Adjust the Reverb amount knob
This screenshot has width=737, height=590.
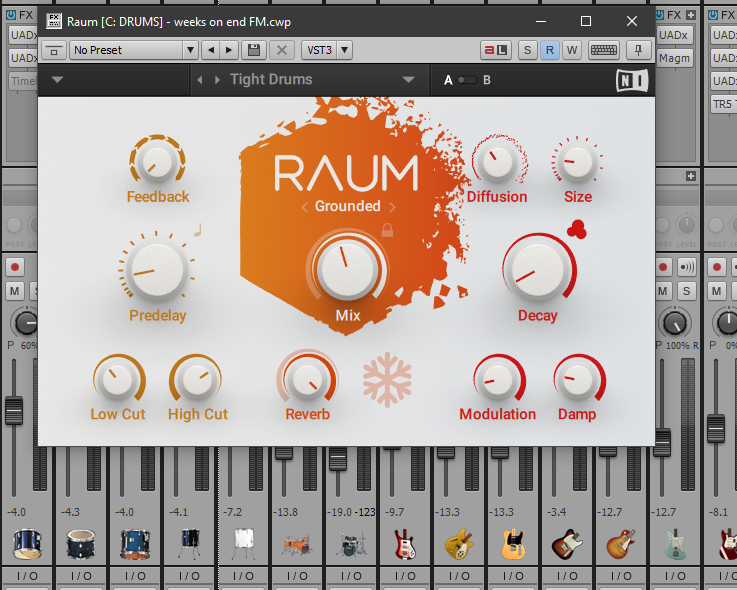pos(307,379)
